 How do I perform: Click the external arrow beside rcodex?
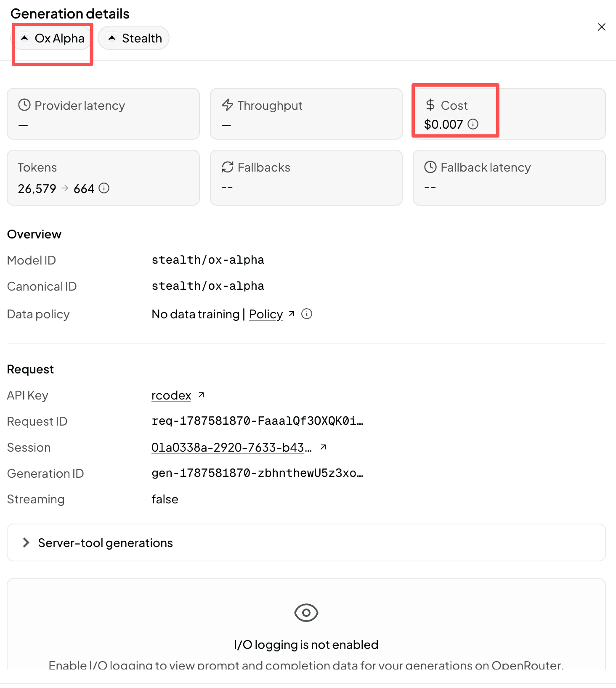(x=201, y=395)
